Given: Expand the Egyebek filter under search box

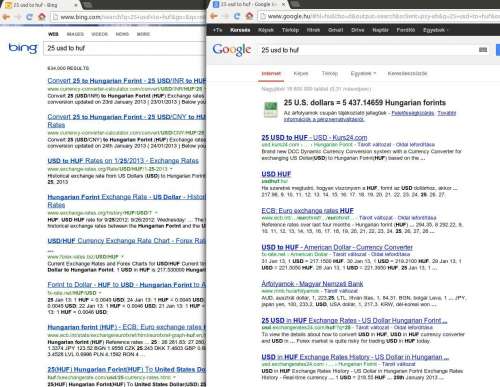Looking at the screenshot, I should click(363, 73).
